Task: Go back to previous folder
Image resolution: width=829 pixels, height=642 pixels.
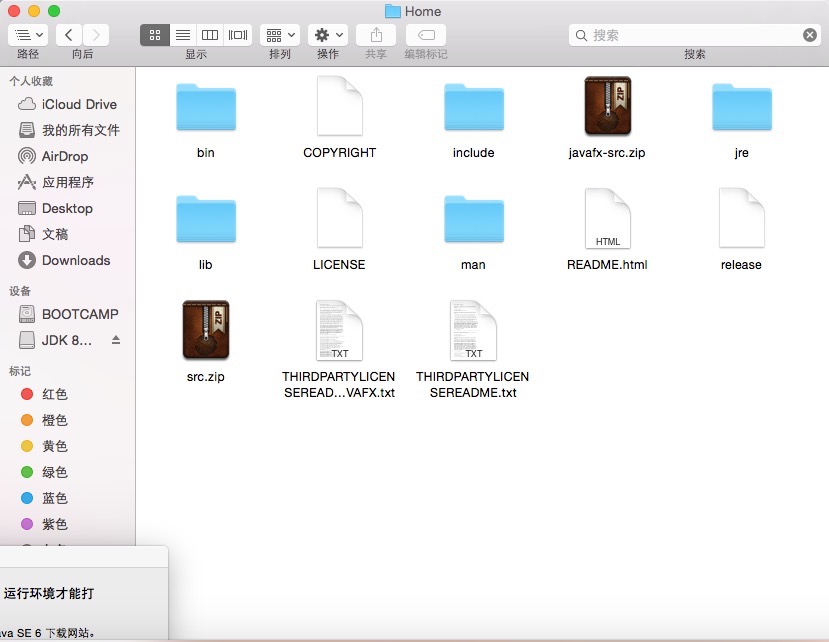Action: tap(69, 35)
